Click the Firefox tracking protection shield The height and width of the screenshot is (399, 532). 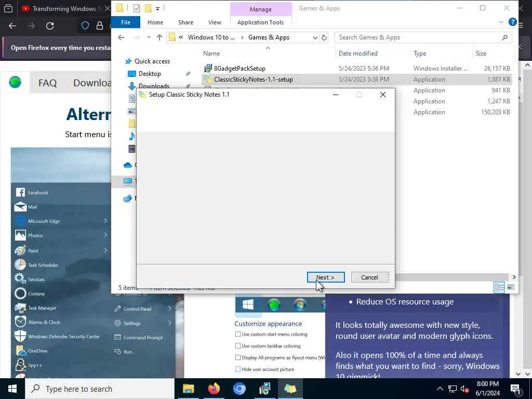click(x=85, y=26)
